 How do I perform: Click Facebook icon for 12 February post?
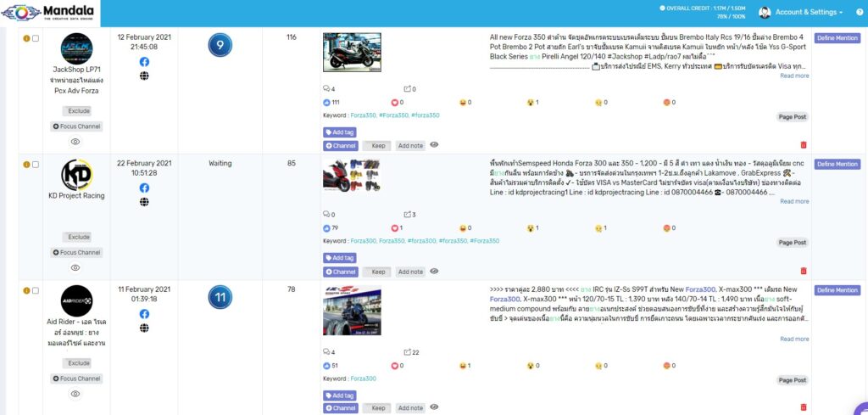144,61
